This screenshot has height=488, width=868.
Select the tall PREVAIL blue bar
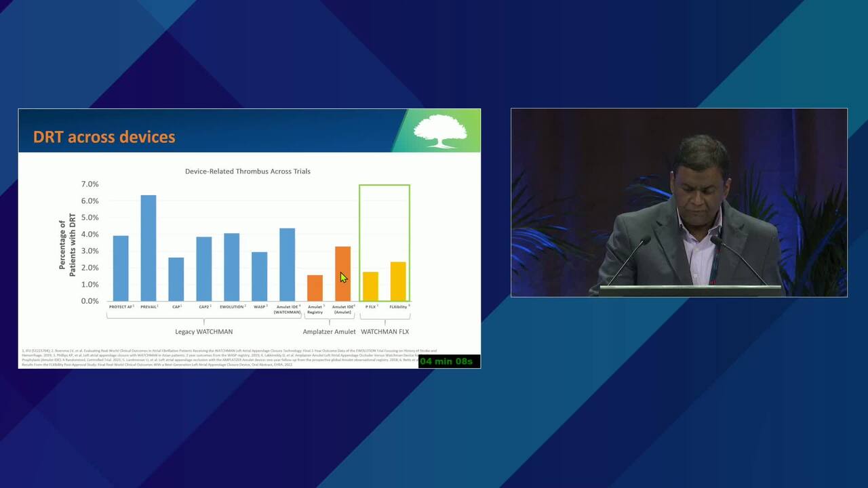[148, 248]
